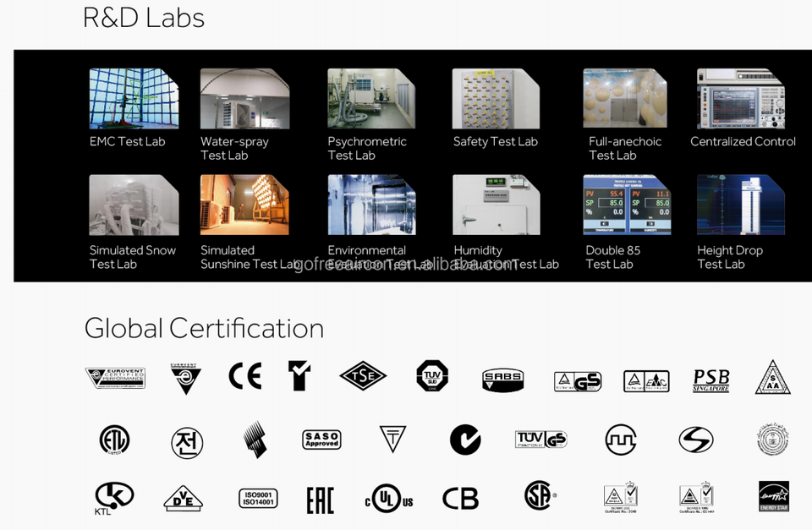This screenshot has height=530, width=812.
Task: View the Psychrometric Test Lab image
Action: pos(371,98)
